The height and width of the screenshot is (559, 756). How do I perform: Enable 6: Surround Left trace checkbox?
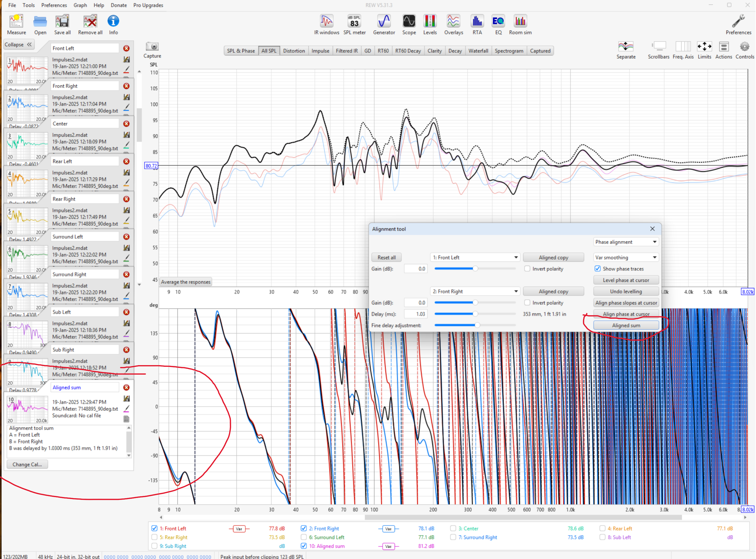pos(304,537)
